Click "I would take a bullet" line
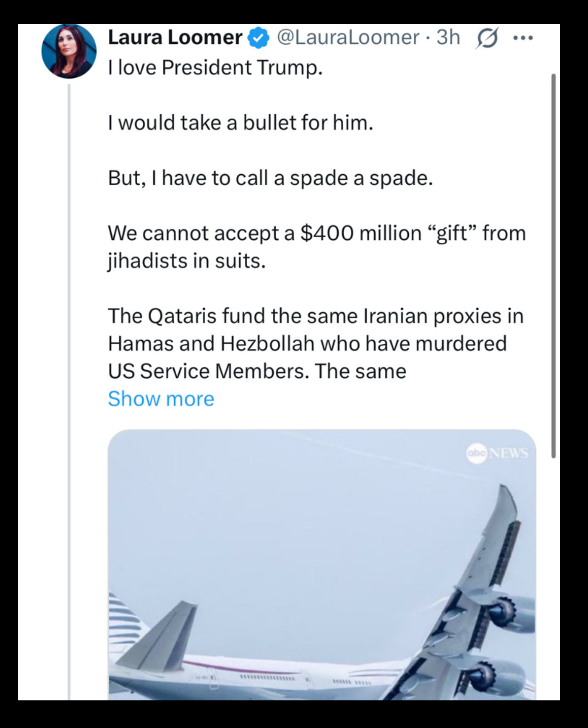588x728 pixels. 240,123
